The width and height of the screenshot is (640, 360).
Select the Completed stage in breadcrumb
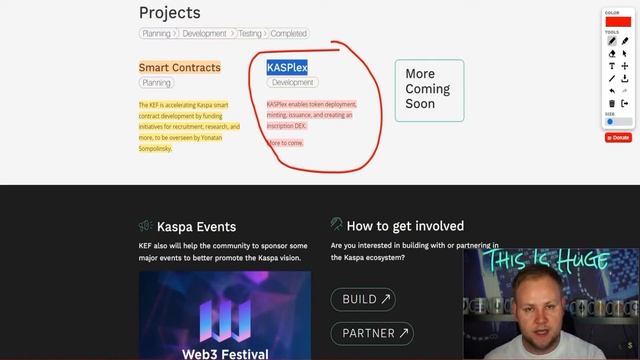pyautogui.click(x=289, y=33)
